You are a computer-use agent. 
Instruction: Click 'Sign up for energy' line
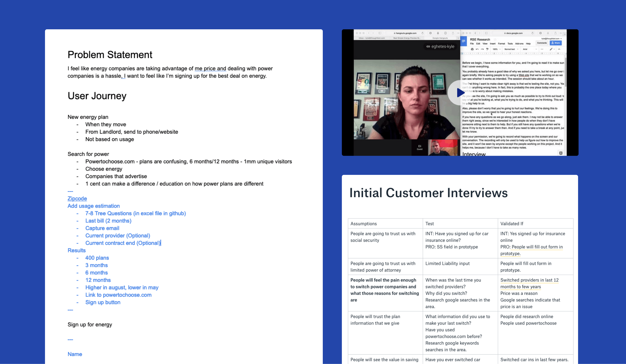click(x=90, y=325)
